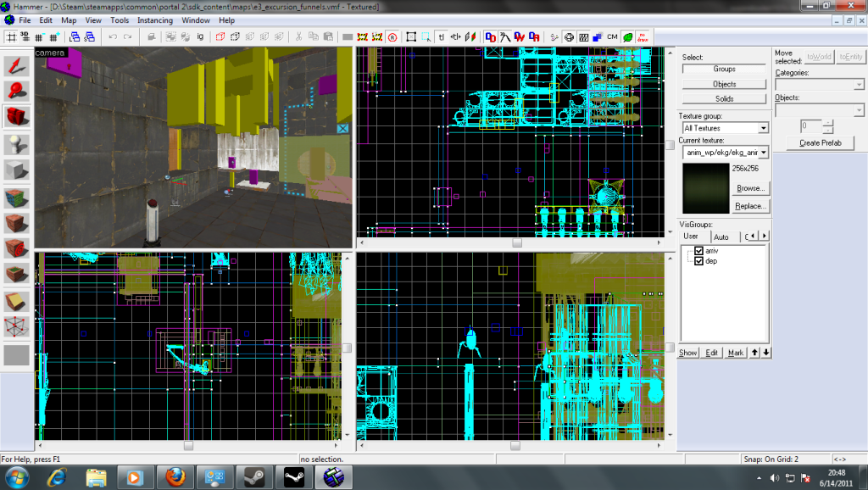Click the VisGroups Show button

click(688, 353)
